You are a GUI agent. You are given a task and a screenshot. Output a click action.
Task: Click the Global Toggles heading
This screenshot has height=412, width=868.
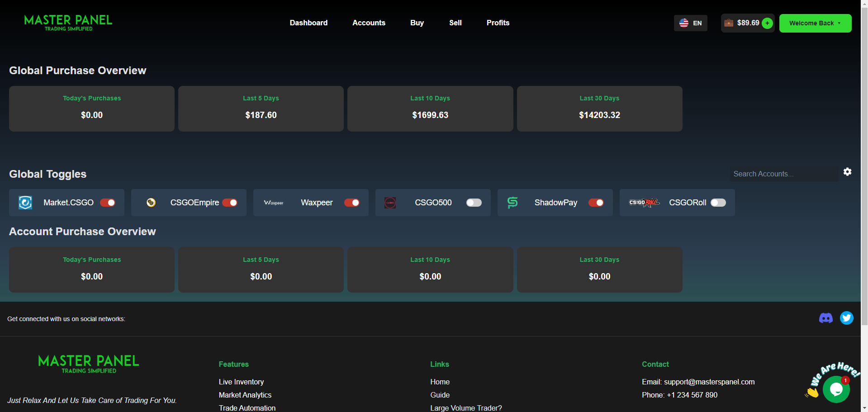click(48, 174)
